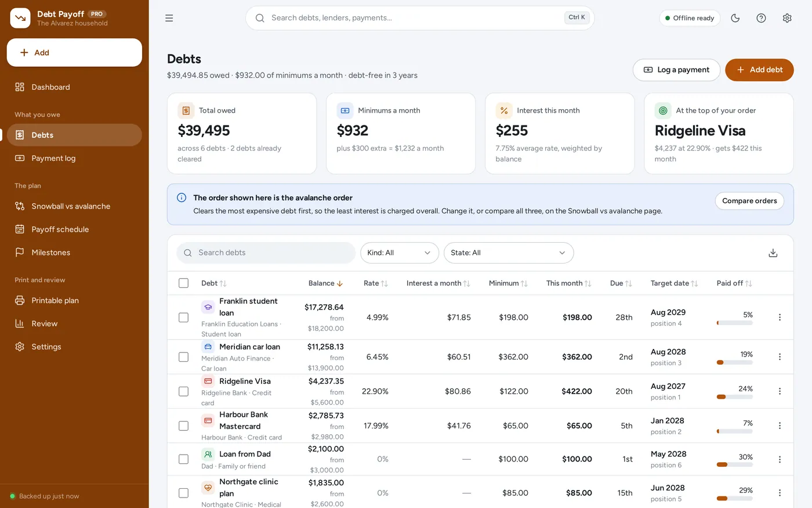Open the State: All filter dropdown
Image resolution: width=812 pixels, height=508 pixels.
tap(509, 253)
